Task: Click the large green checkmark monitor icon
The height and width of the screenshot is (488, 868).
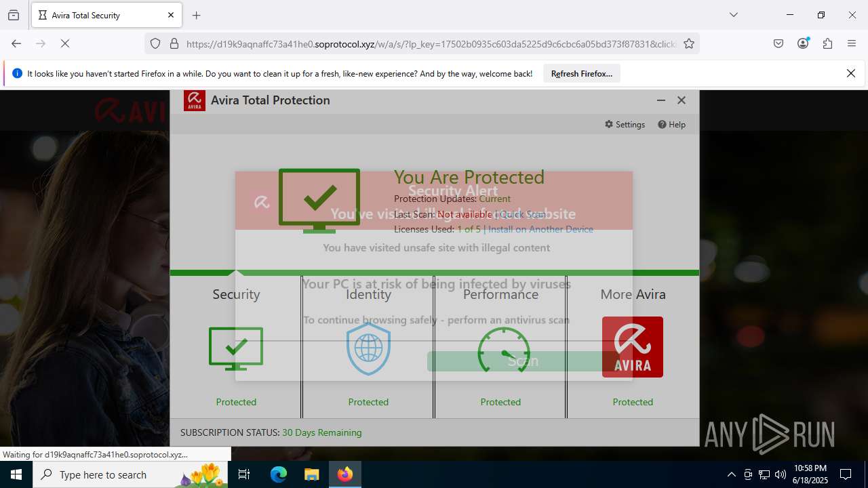Action: pos(319,201)
